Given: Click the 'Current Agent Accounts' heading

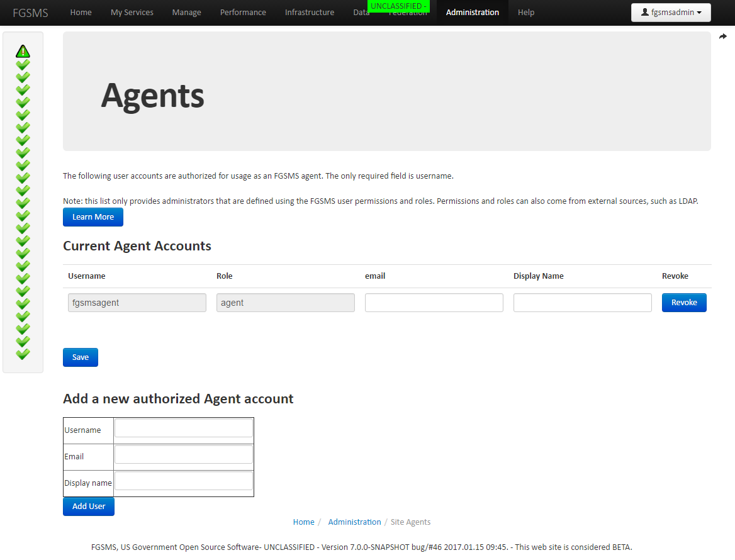Looking at the screenshot, I should pos(137,246).
